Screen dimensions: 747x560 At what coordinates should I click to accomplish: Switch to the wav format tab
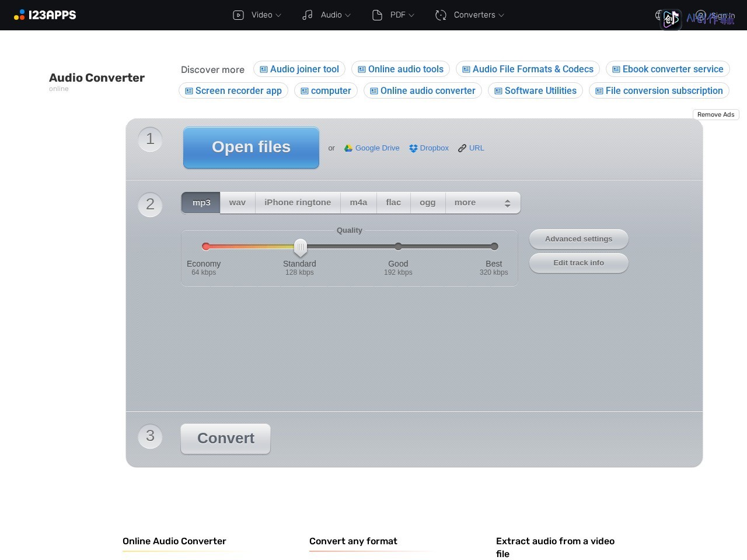pyautogui.click(x=238, y=202)
